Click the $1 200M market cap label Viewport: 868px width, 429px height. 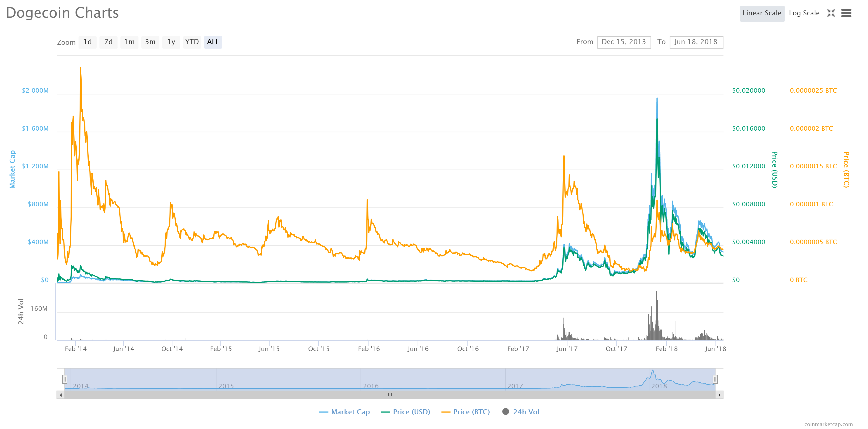pyautogui.click(x=35, y=167)
